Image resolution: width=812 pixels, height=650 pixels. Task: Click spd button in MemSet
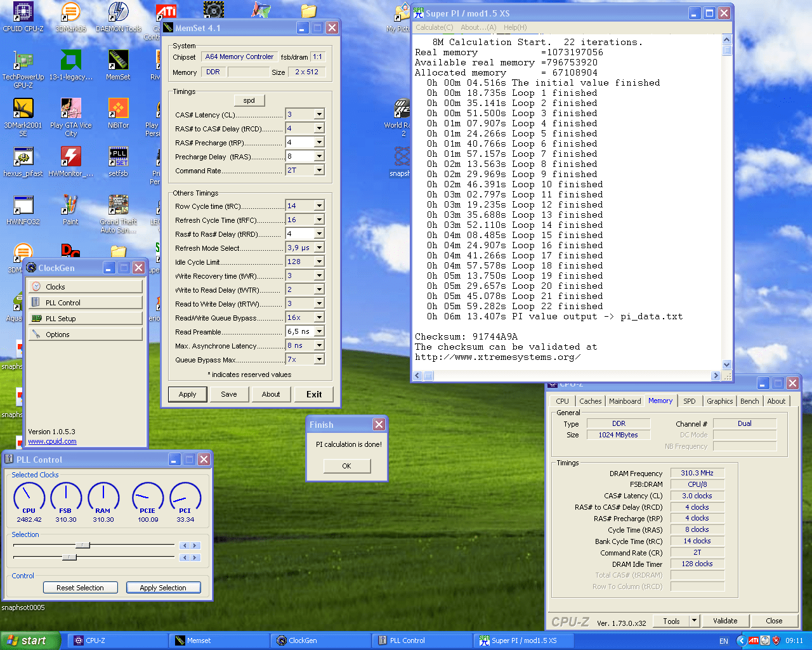249,100
